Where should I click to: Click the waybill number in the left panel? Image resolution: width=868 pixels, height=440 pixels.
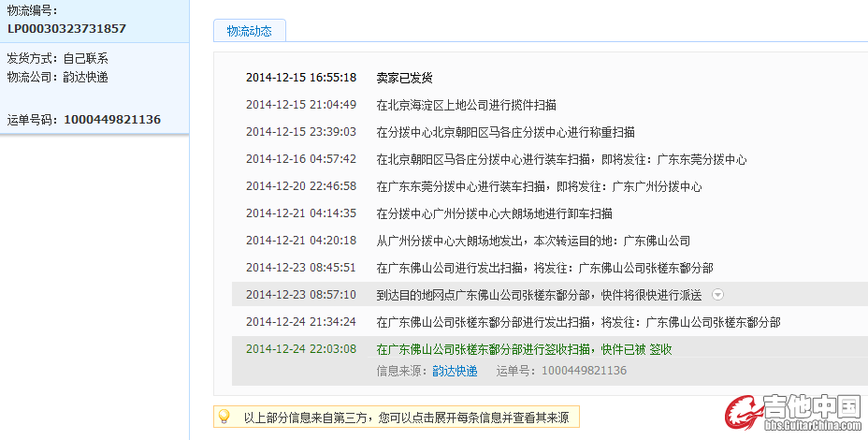point(112,119)
